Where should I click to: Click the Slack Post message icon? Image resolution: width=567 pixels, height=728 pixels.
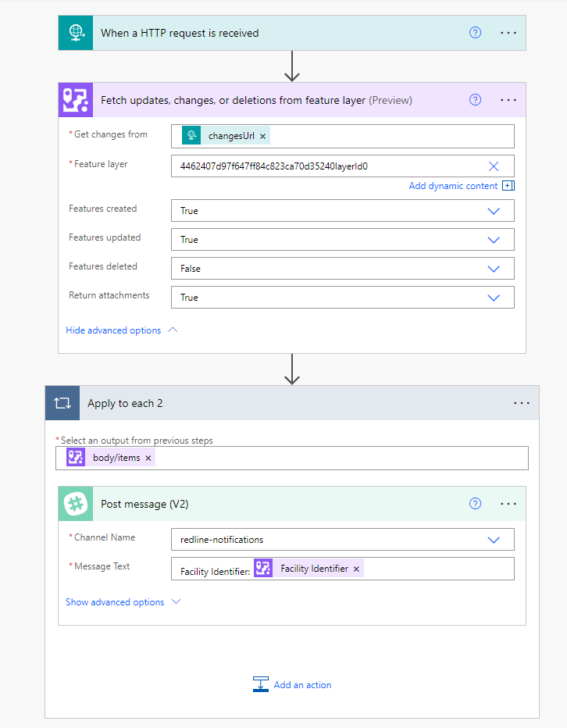(76, 504)
